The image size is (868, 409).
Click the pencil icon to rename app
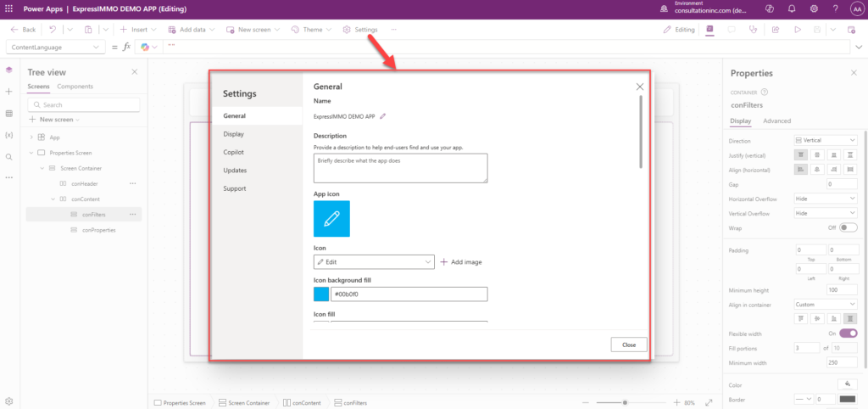point(382,116)
